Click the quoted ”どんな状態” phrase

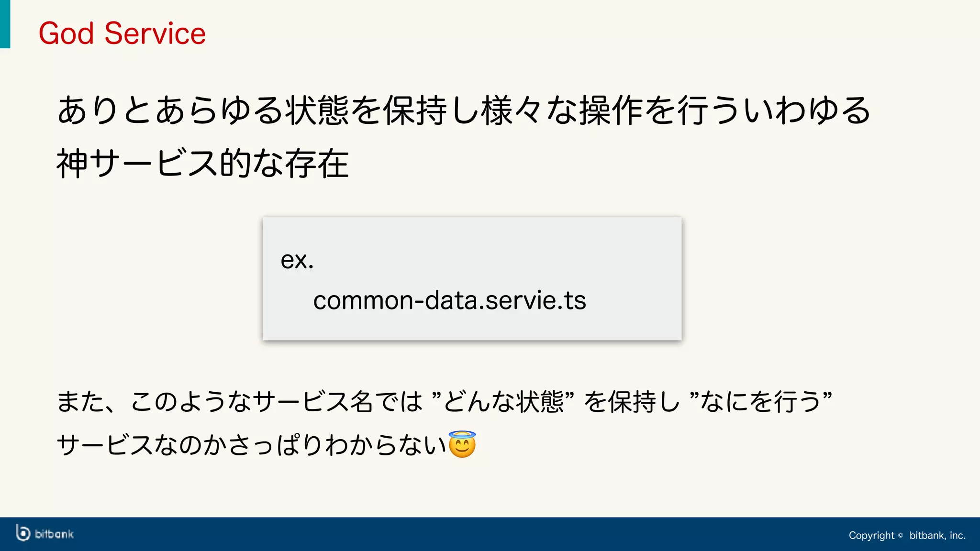503,401
